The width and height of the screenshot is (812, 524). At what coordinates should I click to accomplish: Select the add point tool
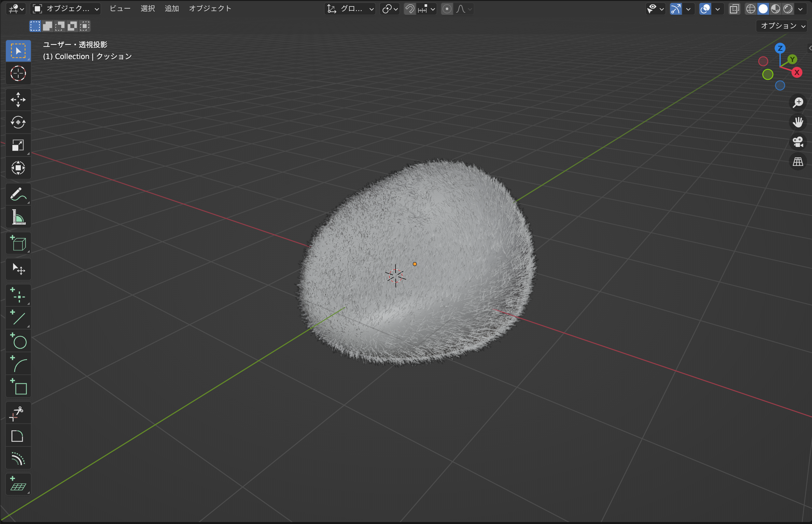click(18, 295)
